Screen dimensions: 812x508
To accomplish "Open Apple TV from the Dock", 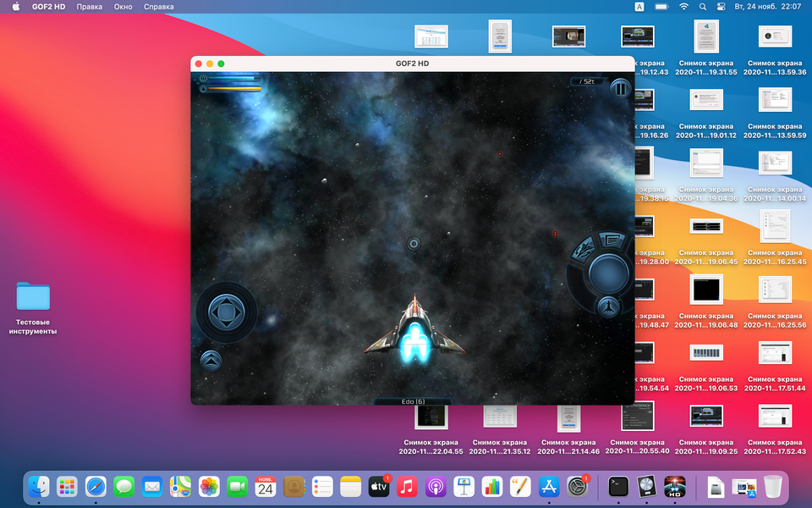I will click(379, 487).
